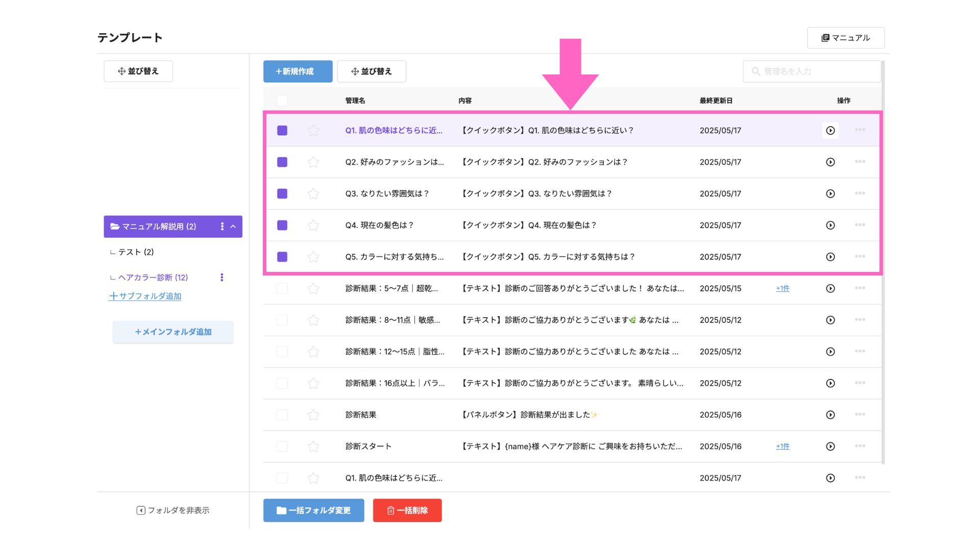Star the 診断スタート template
The image size is (980, 551).
[x=313, y=447]
